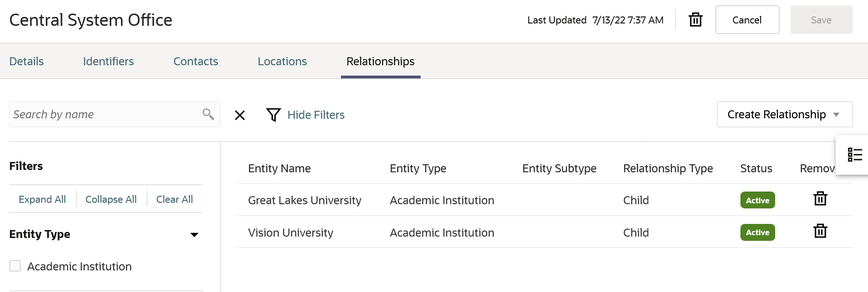Remove the Vision University relationship
The image size is (868, 292).
[820, 231]
